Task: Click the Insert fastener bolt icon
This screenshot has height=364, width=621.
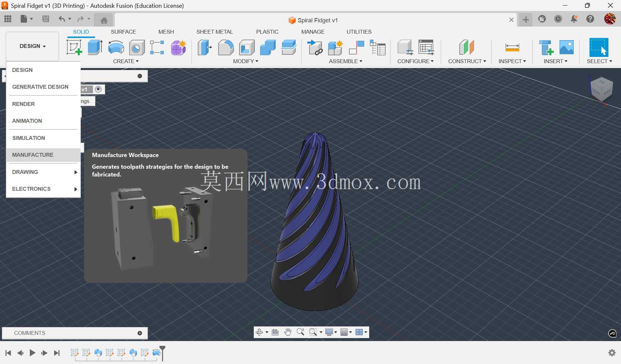Action: [546, 47]
